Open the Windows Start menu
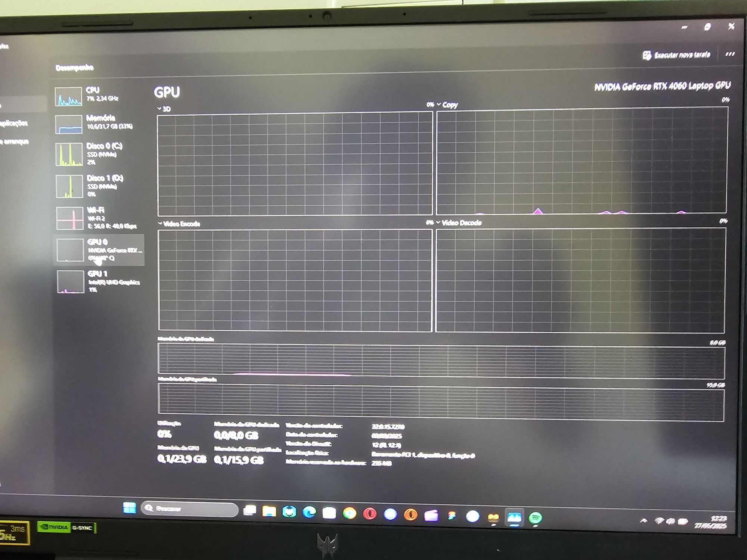The height and width of the screenshot is (560, 747). (130, 508)
